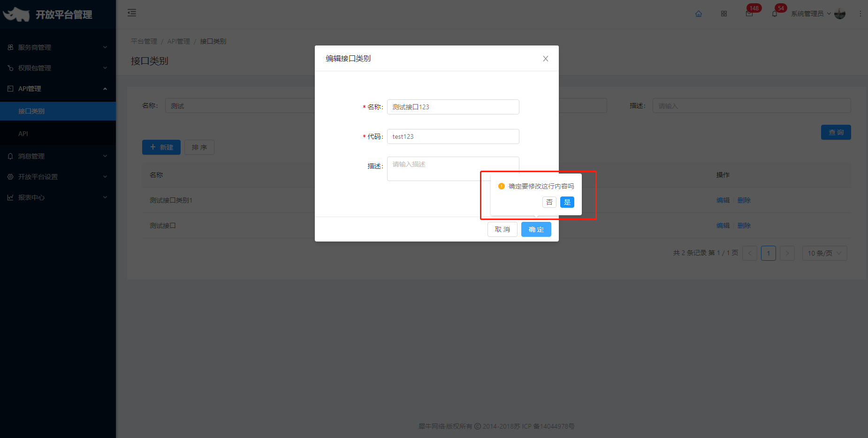The width and height of the screenshot is (868, 438).
Task: Click the warning icon in popover
Action: point(501,186)
